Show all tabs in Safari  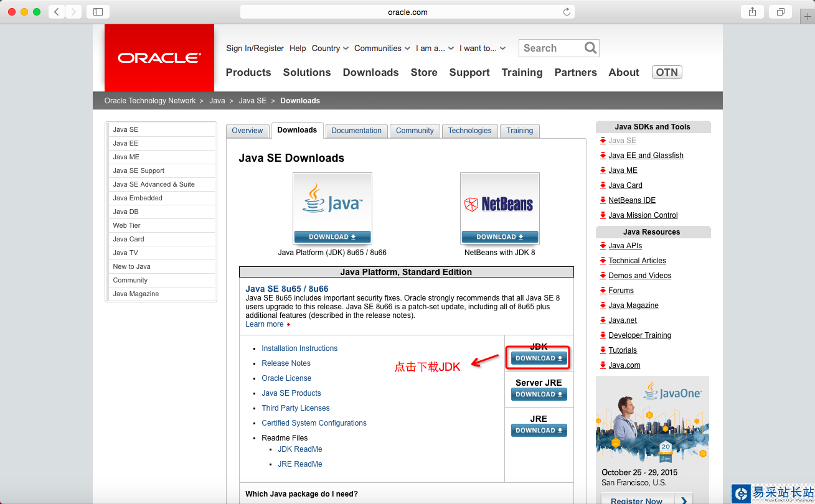pyautogui.click(x=780, y=12)
